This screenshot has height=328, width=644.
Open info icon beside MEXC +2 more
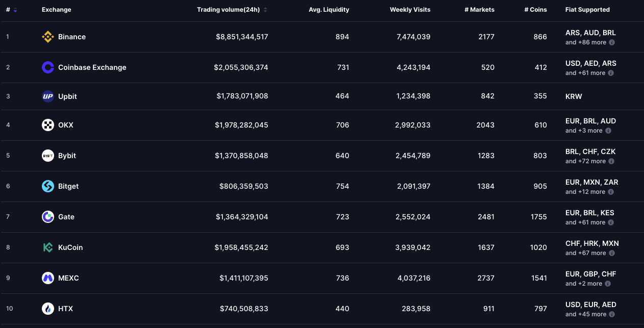(608, 284)
